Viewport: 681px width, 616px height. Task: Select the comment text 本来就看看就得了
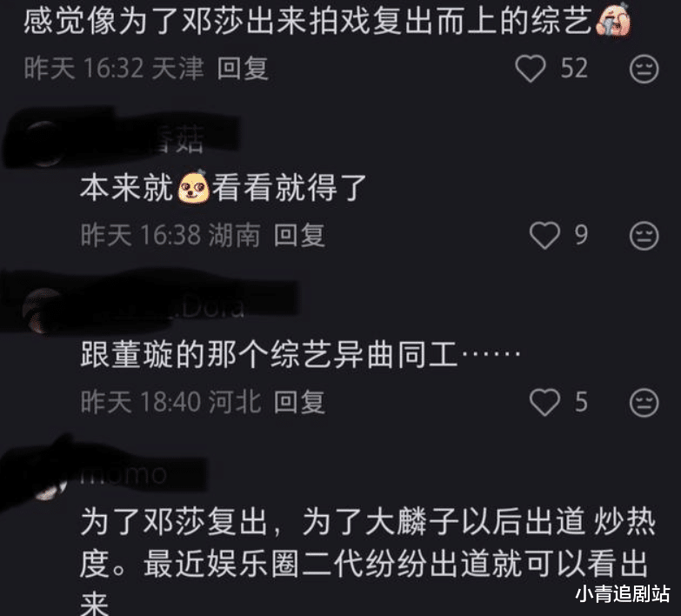pyautogui.click(x=224, y=187)
